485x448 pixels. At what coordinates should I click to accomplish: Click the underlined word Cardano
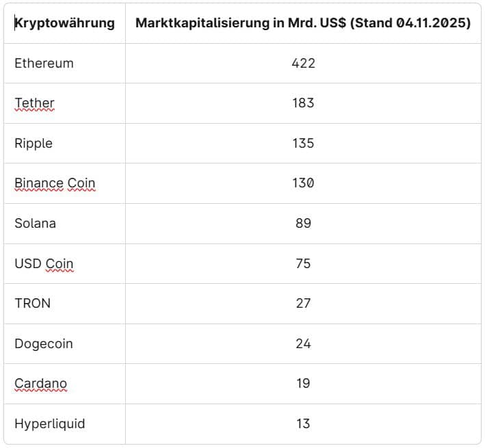click(x=40, y=383)
